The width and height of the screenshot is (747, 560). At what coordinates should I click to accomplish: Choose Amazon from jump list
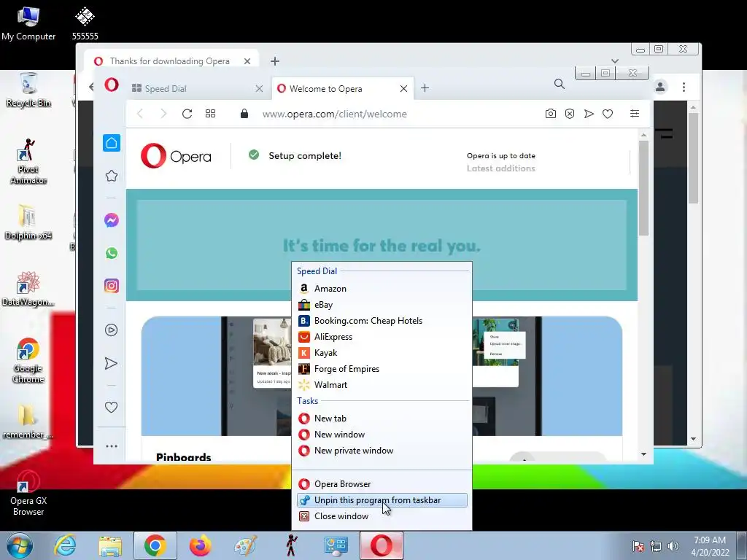coord(382,289)
